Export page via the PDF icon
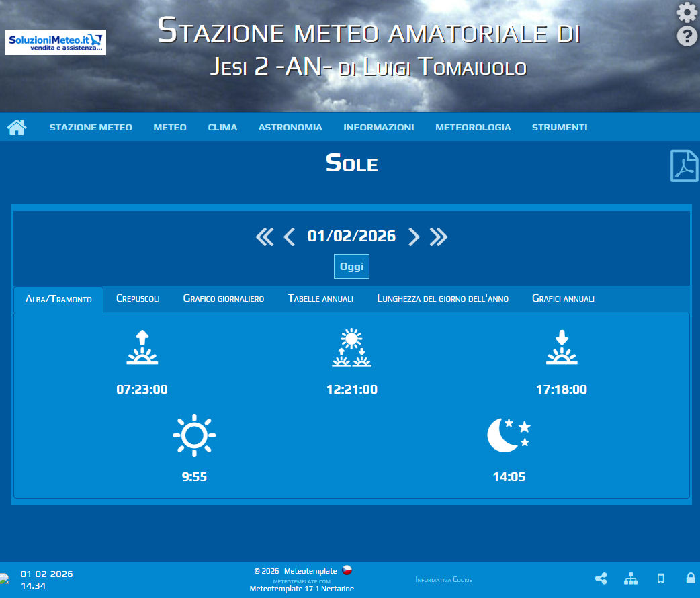 [x=684, y=165]
